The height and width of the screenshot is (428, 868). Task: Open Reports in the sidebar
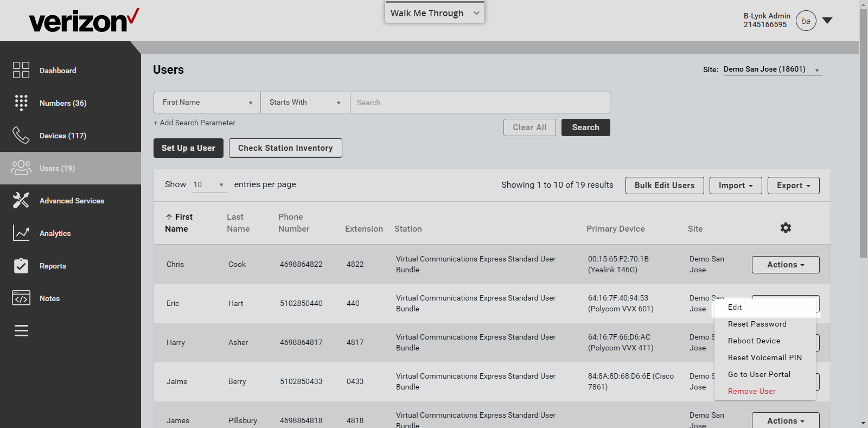pyautogui.click(x=53, y=266)
